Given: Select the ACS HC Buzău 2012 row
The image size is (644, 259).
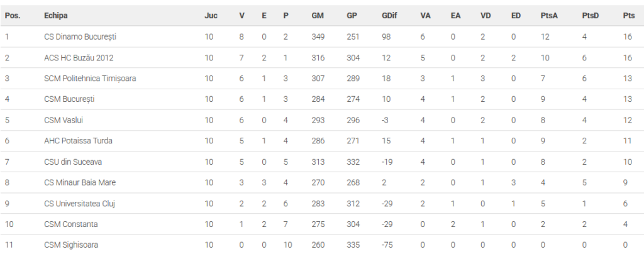Looking at the screenshot, I should 80,58.
